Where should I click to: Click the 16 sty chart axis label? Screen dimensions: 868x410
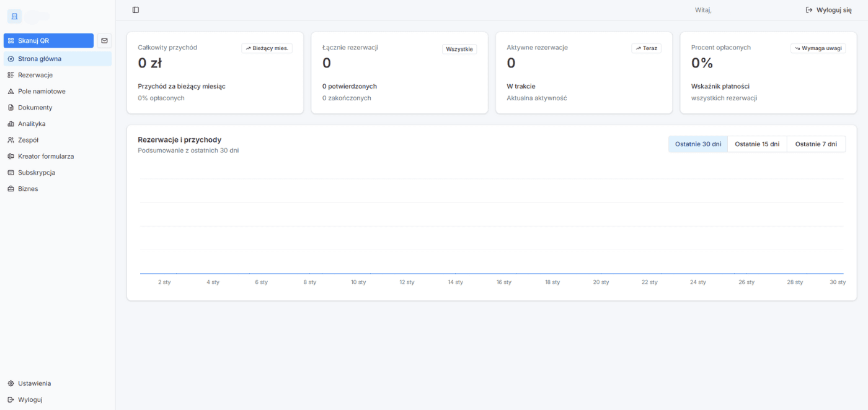pyautogui.click(x=503, y=282)
